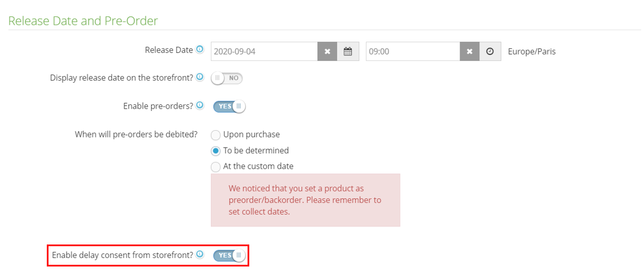
Task: Open the calendar date picker
Action: pos(348,51)
